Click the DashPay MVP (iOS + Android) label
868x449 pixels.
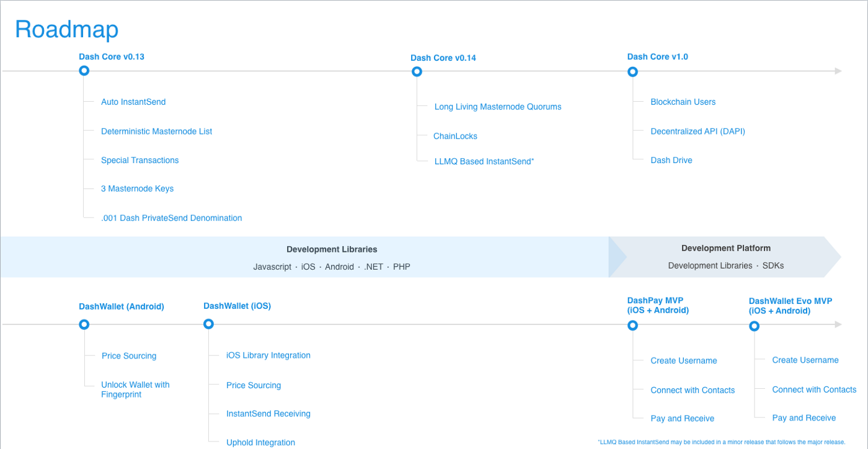[x=658, y=305]
